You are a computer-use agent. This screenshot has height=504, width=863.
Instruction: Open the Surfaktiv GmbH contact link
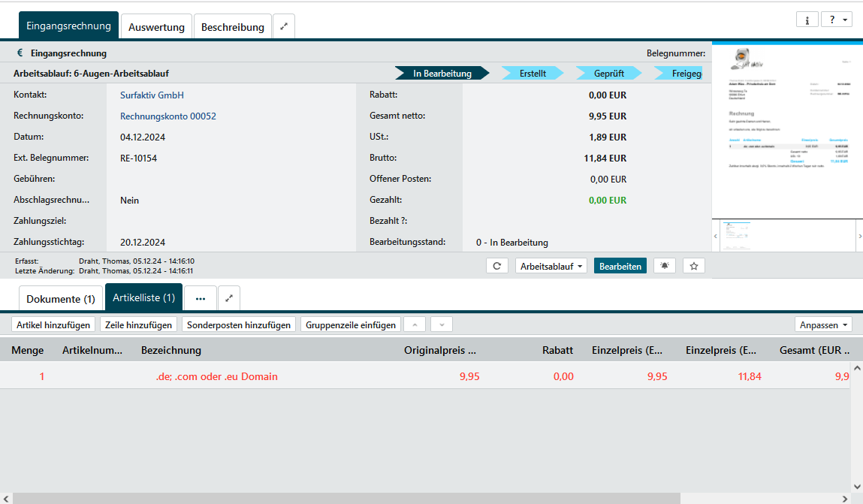click(x=152, y=95)
